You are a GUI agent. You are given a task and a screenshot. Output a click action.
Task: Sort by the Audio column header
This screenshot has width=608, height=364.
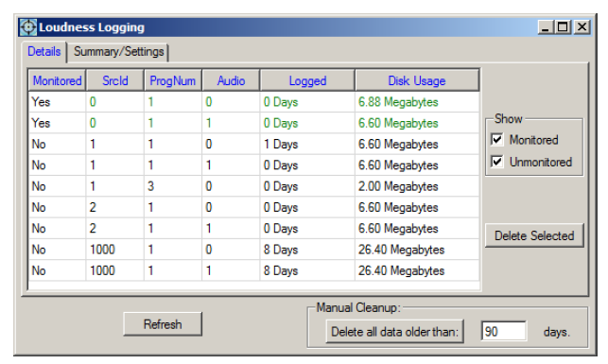231,80
